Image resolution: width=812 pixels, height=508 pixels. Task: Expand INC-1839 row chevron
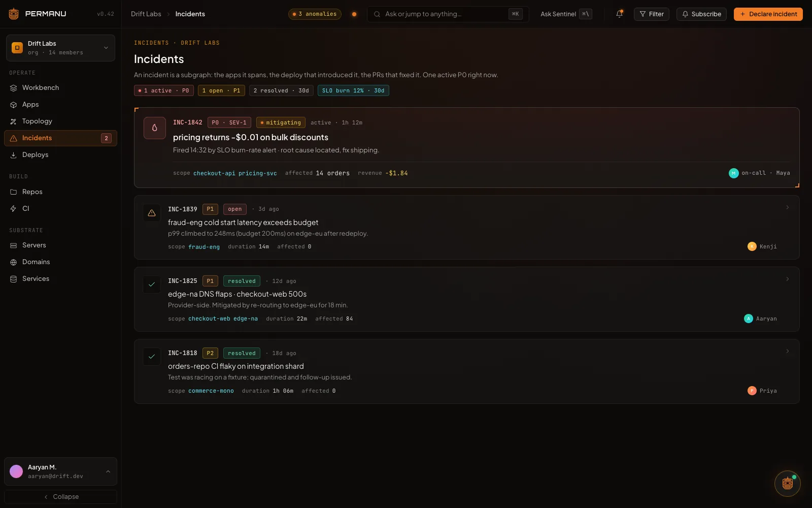point(787,207)
